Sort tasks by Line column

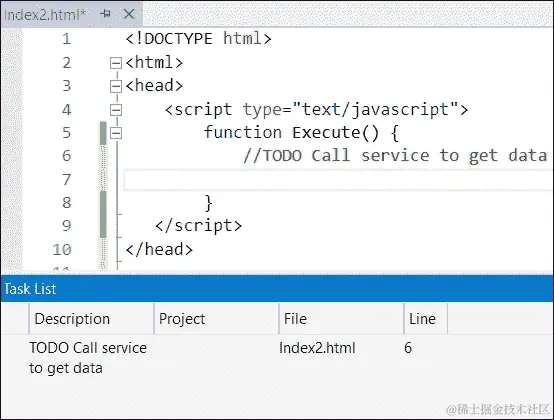pos(426,319)
